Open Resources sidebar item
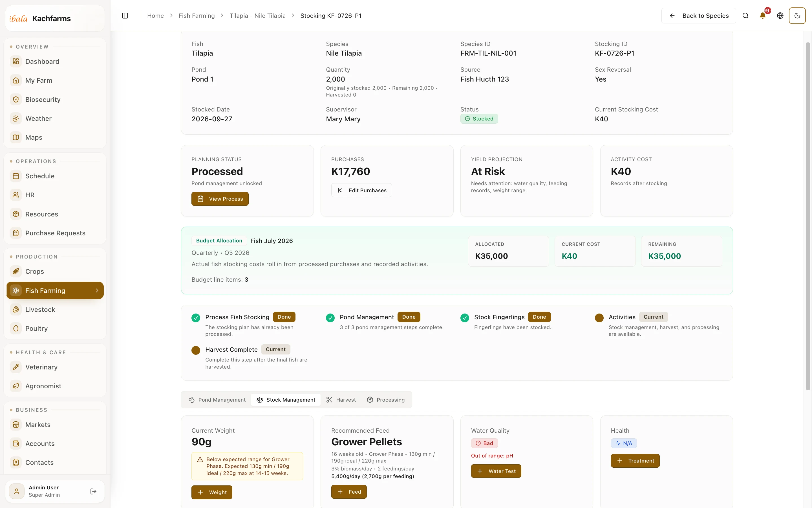812x508 pixels. pyautogui.click(x=55, y=214)
